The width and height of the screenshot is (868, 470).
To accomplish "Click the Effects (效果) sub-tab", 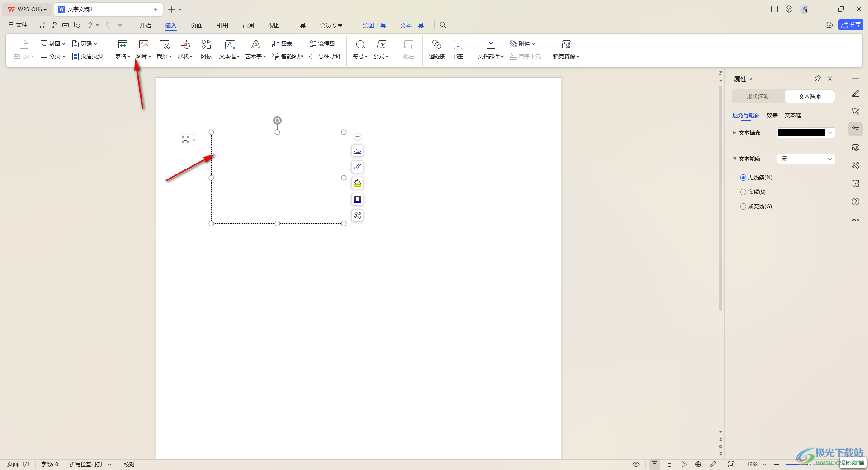I will (x=772, y=115).
